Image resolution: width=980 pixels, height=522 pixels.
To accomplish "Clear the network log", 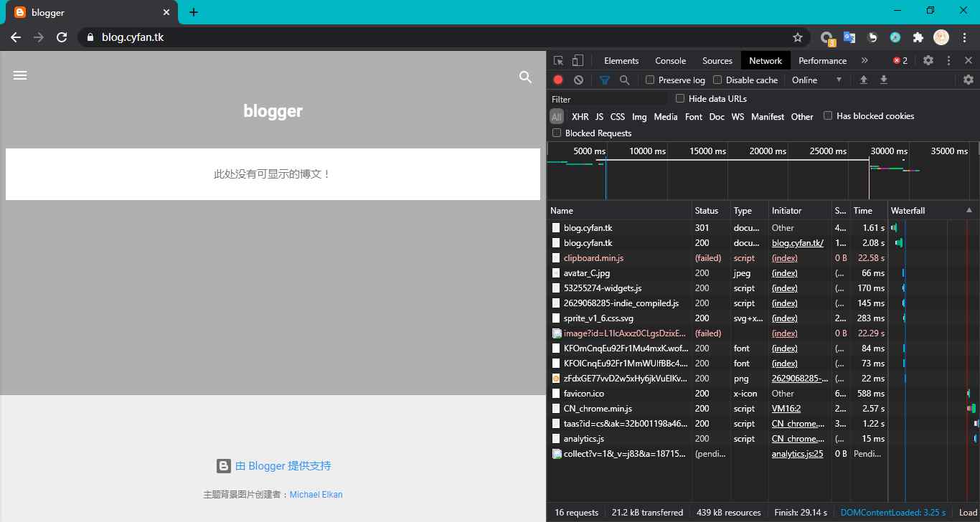I will [578, 80].
